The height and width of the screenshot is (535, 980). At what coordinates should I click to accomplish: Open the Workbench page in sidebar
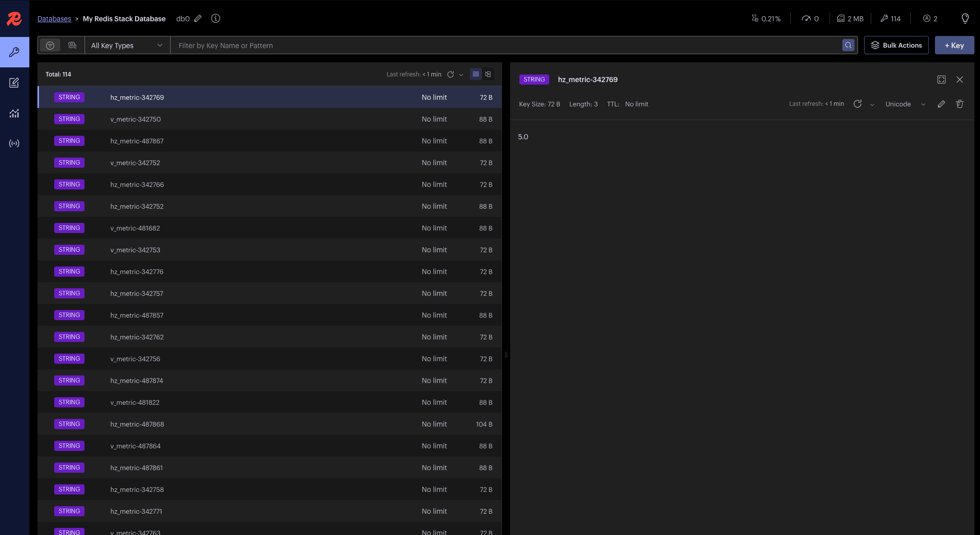point(14,83)
